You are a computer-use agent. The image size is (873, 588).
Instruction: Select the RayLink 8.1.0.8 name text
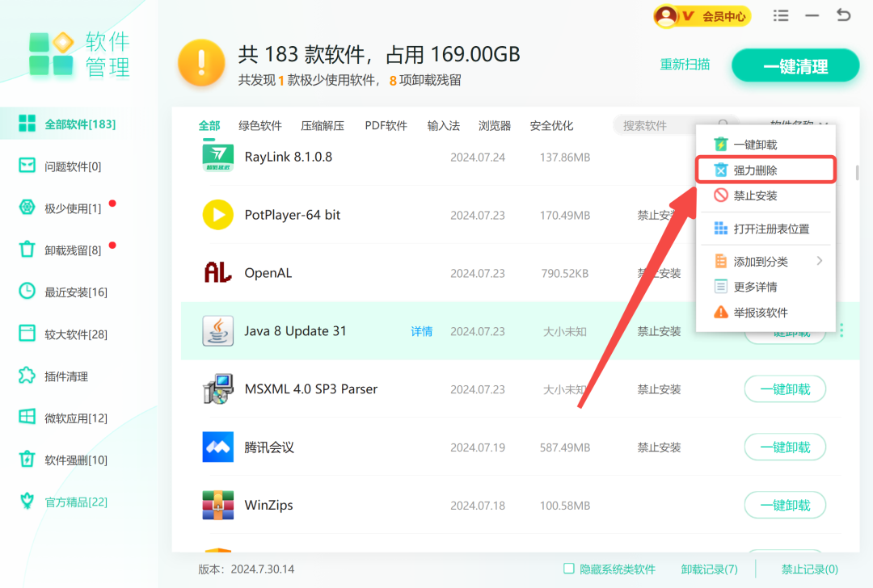289,157
